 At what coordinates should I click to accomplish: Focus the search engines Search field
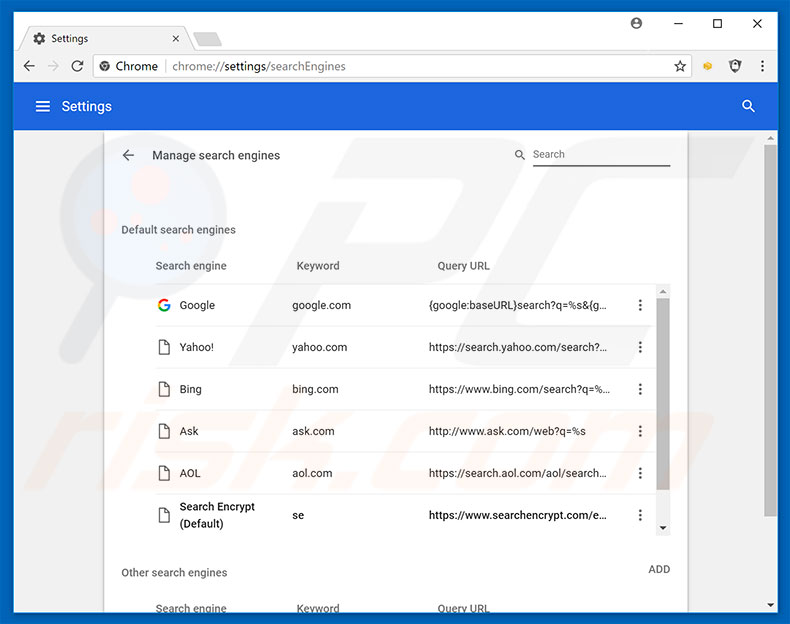pos(601,155)
